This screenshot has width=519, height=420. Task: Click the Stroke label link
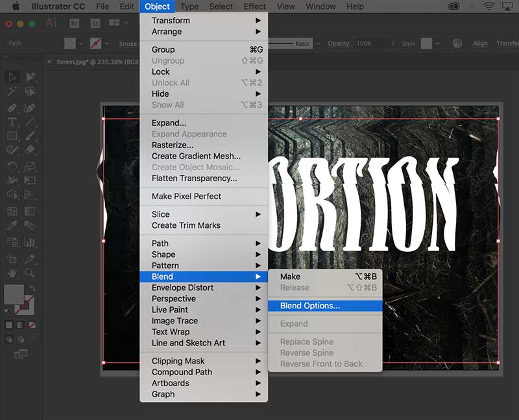coord(128,43)
